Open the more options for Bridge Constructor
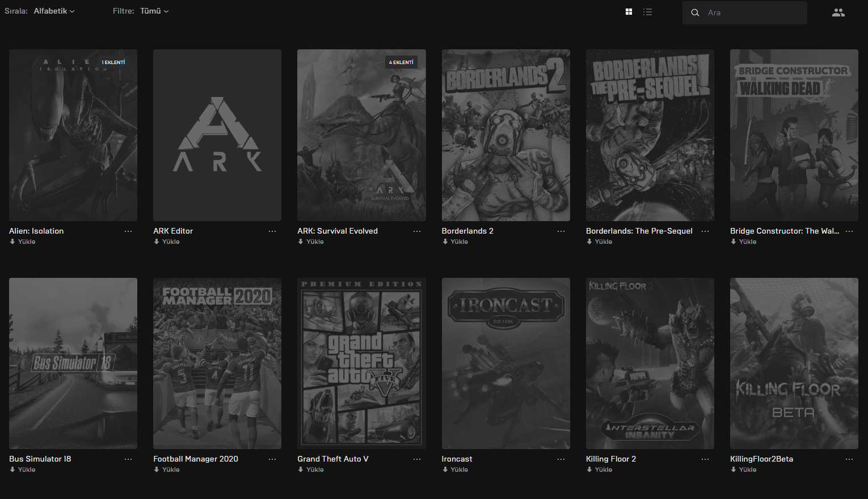Image resolution: width=868 pixels, height=499 pixels. [849, 231]
